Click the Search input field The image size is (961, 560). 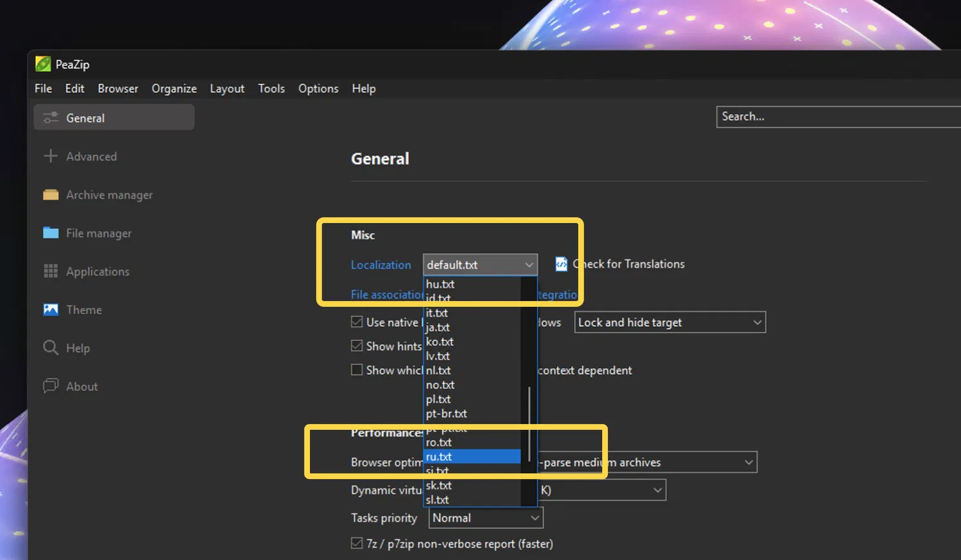[839, 117]
